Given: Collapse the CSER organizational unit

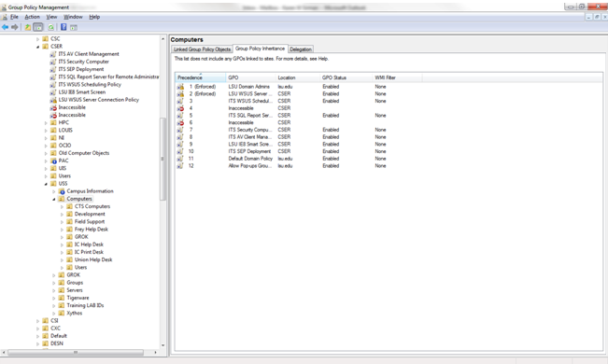Looking at the screenshot, I should pos(38,47).
